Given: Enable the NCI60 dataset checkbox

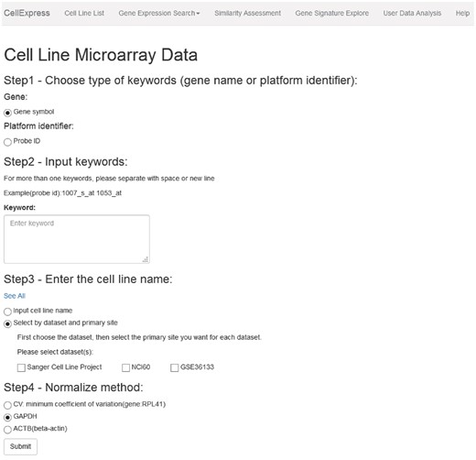Looking at the screenshot, I should click(x=125, y=367).
